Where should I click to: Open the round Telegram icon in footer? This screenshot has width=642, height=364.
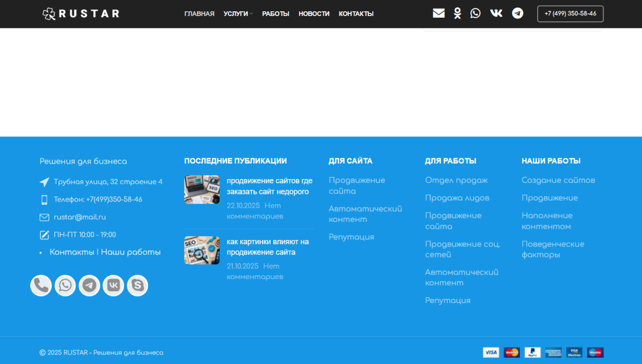[89, 285]
